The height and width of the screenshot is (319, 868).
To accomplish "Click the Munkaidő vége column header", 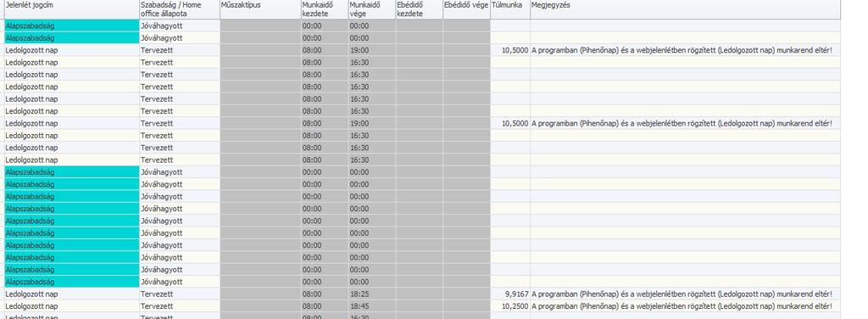I will 372,9.
